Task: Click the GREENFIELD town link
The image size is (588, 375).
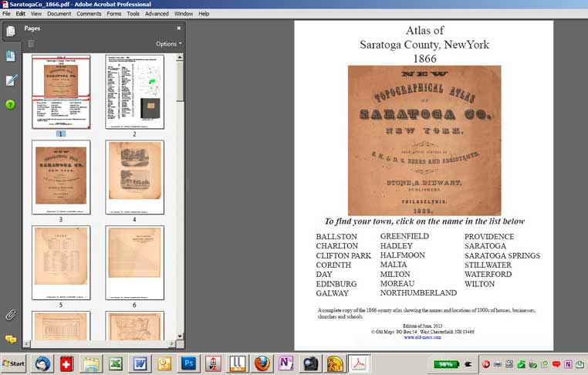Action: tap(404, 236)
